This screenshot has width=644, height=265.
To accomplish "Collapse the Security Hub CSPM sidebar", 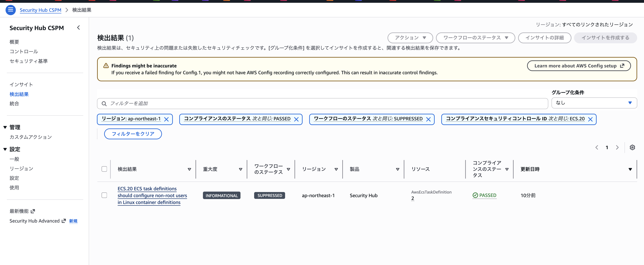I will coord(79,28).
